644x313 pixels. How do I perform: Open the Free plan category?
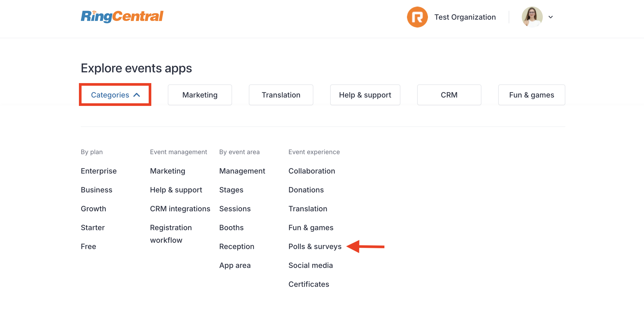tap(88, 246)
